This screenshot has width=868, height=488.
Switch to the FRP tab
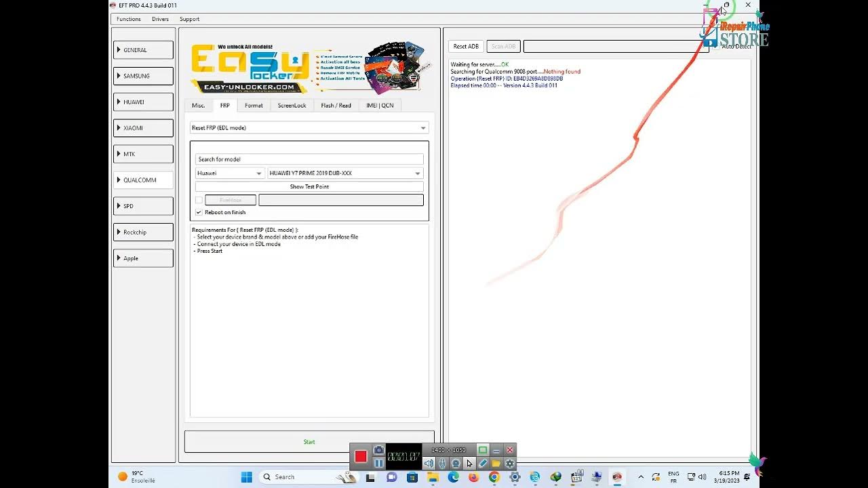coord(224,105)
